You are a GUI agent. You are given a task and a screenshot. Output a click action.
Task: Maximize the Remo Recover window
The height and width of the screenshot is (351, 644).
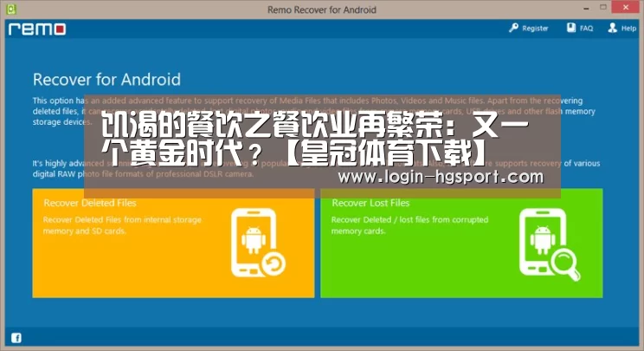603,8
